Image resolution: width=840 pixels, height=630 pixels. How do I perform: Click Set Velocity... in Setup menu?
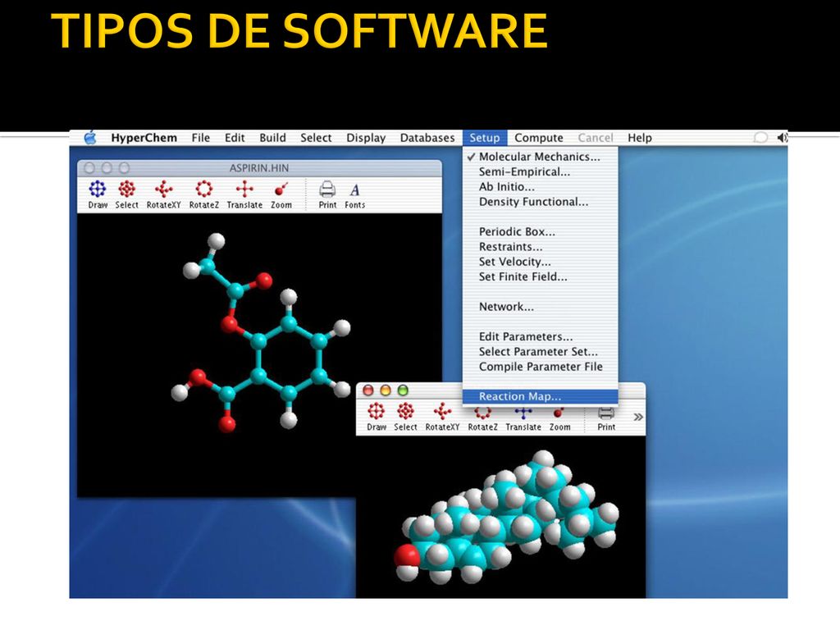(x=540, y=262)
